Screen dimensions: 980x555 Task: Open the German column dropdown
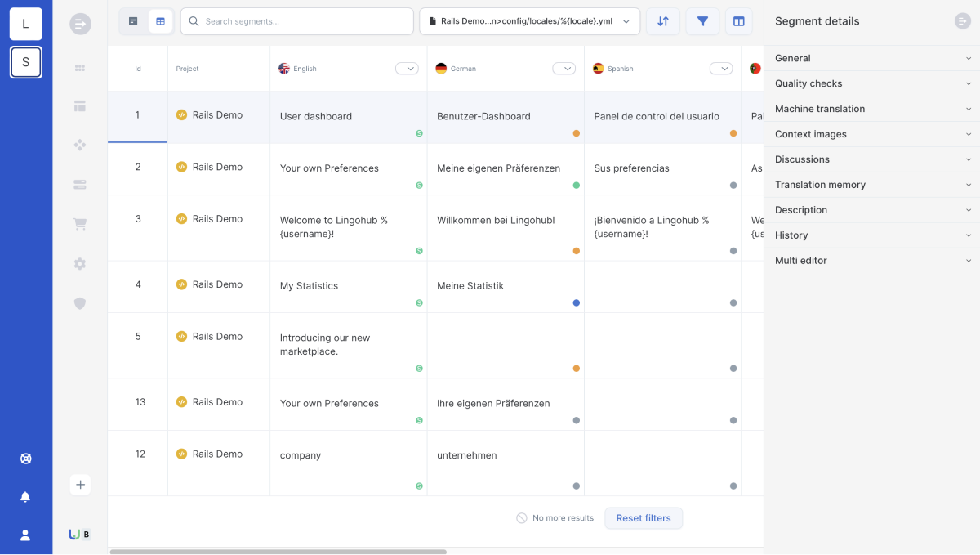click(564, 69)
